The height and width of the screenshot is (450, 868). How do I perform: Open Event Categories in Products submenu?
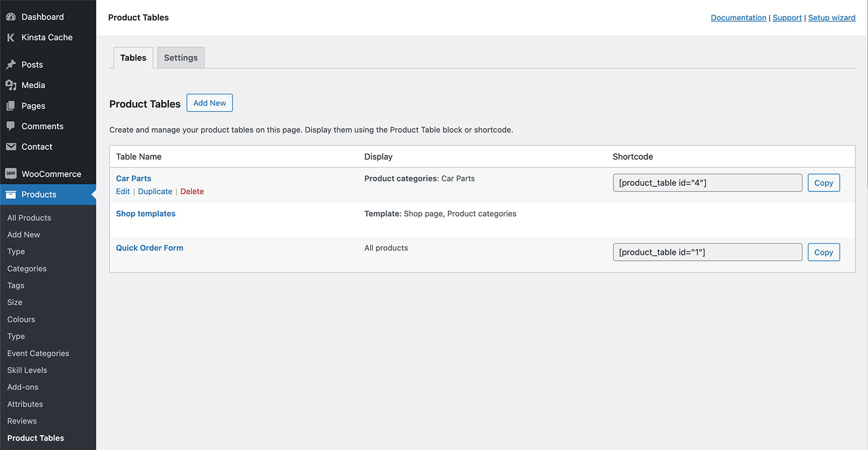pyautogui.click(x=38, y=353)
